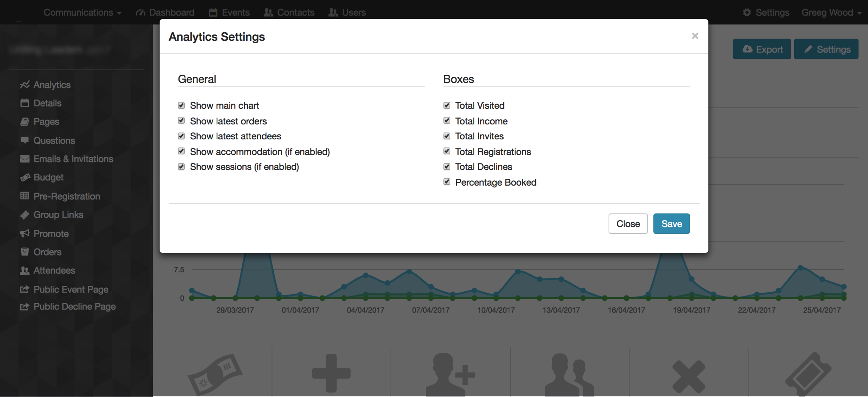Click the Emails envelope icon

[25, 159]
